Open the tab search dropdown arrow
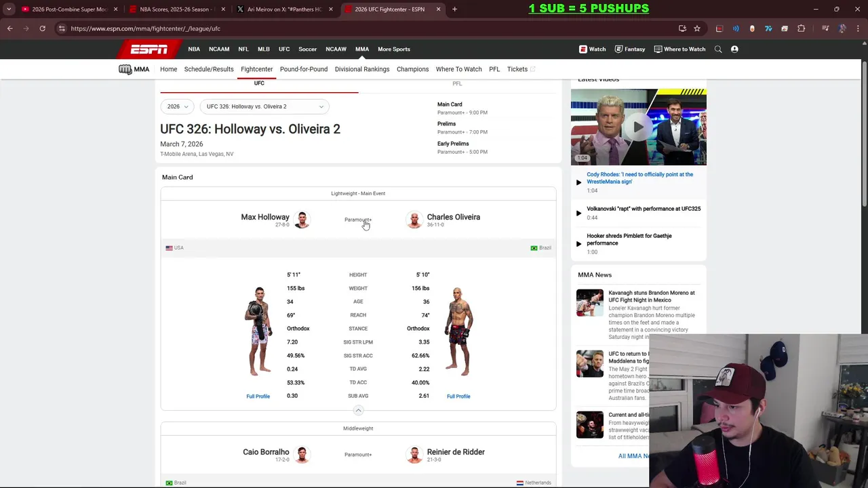This screenshot has width=868, height=488. click(x=9, y=9)
